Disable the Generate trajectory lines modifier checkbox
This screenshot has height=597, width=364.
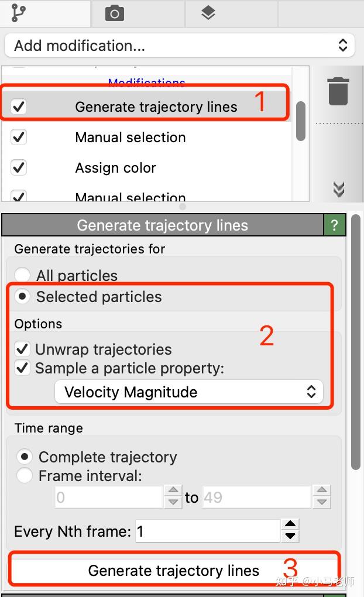click(19, 107)
